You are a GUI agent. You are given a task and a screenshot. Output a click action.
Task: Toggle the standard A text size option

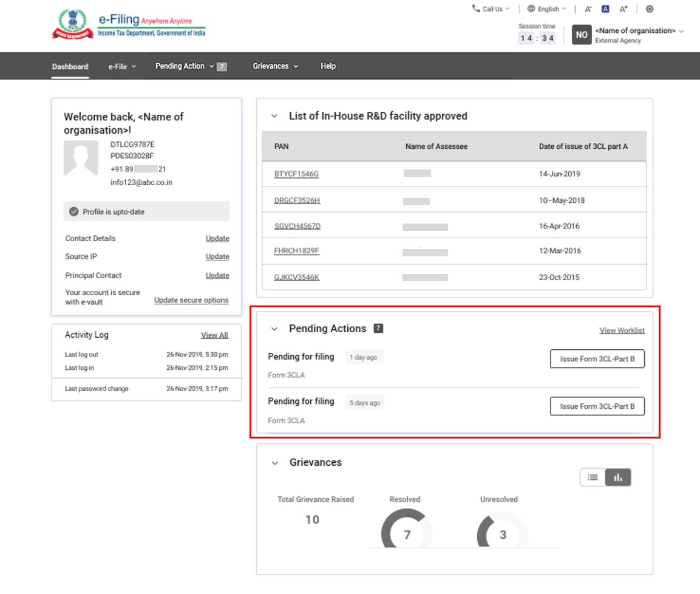point(606,9)
